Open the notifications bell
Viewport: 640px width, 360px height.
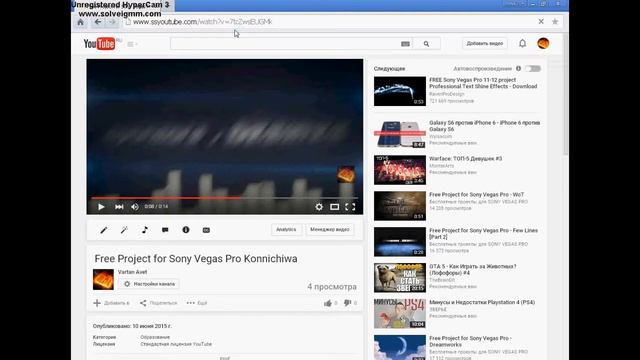pos(522,43)
